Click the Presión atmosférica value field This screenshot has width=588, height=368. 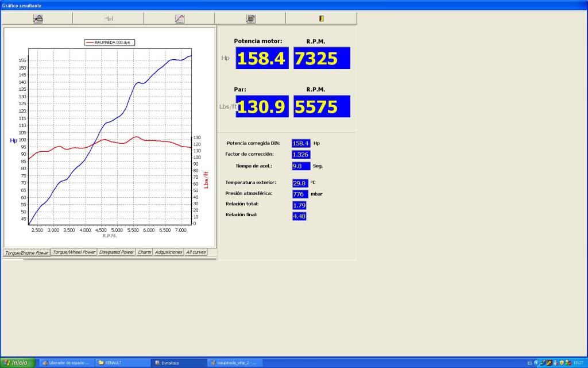(x=300, y=194)
